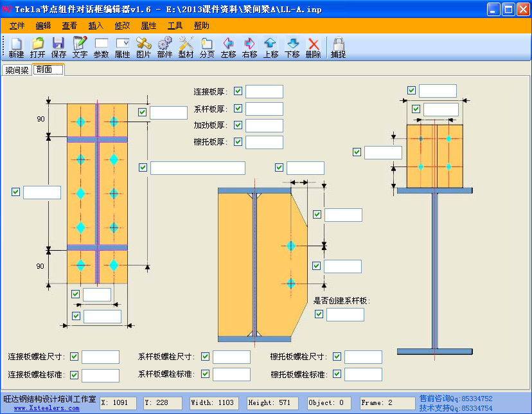Toggle the 系杆板螺栓尺寸 checkbox

tap(205, 356)
